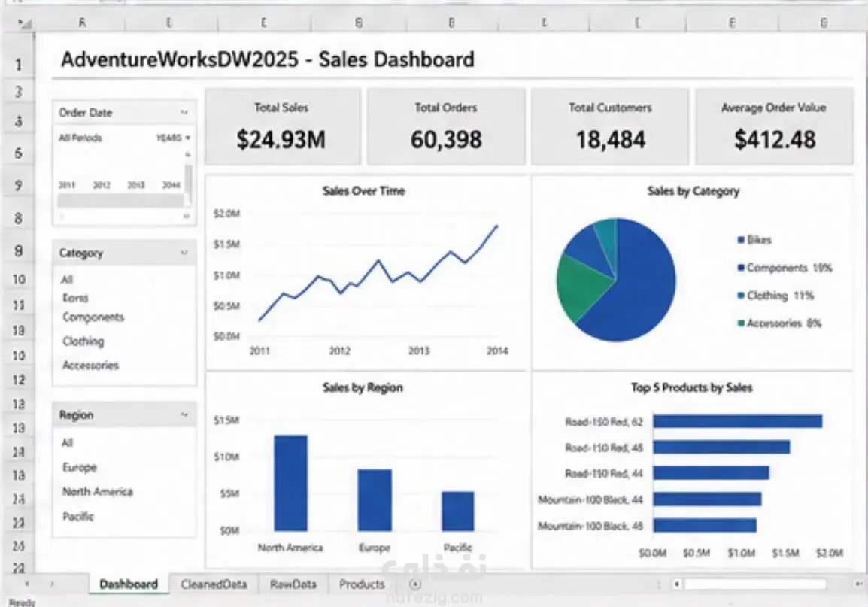This screenshot has width=868, height=607.
Task: Go to the Products sheet tab
Action: point(362,584)
